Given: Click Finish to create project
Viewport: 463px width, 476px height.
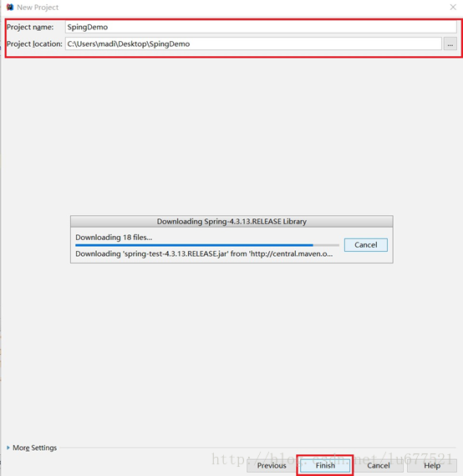Looking at the screenshot, I should 325,465.
